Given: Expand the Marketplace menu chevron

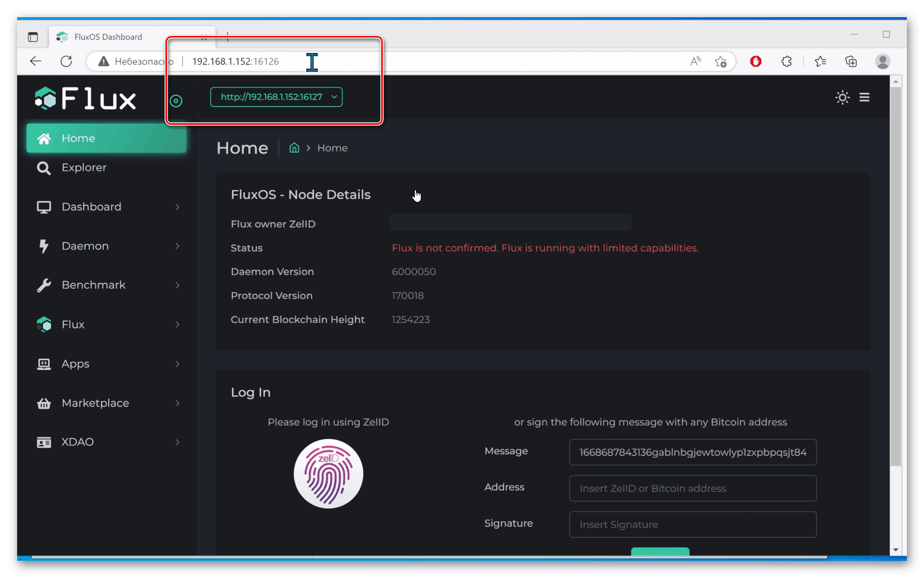Looking at the screenshot, I should tap(177, 403).
